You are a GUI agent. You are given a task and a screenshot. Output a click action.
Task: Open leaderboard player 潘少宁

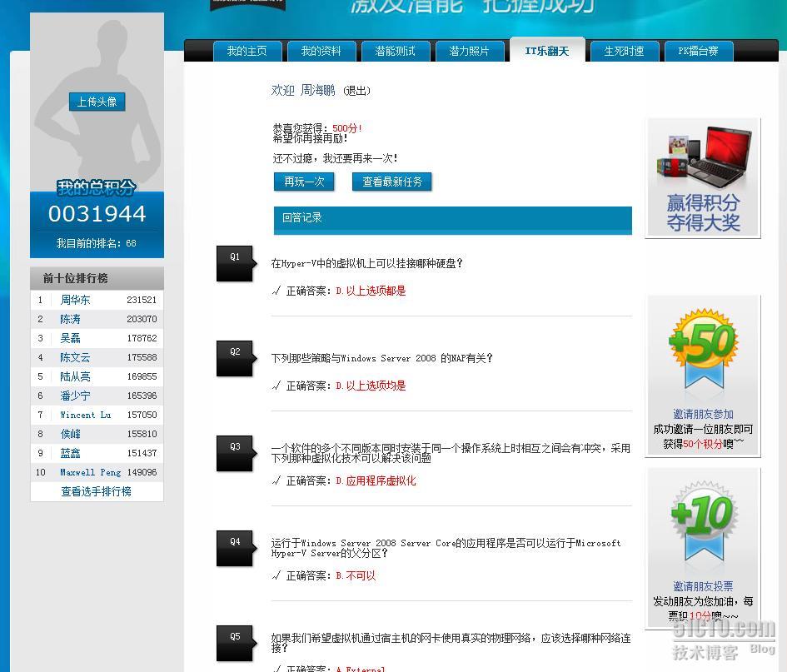tap(75, 396)
